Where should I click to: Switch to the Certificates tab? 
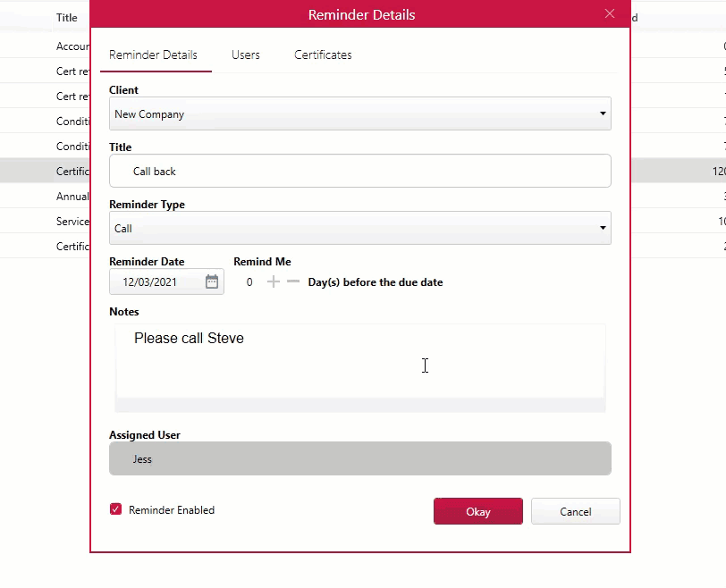(x=322, y=55)
